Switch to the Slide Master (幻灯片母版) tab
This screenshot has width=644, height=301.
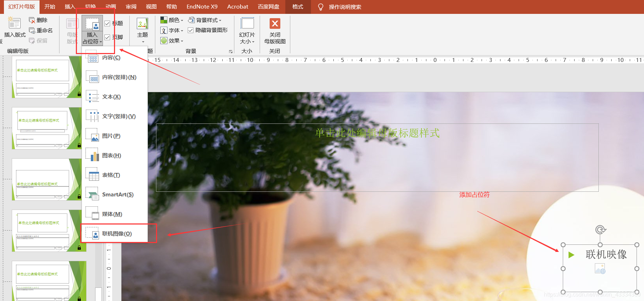(x=21, y=7)
